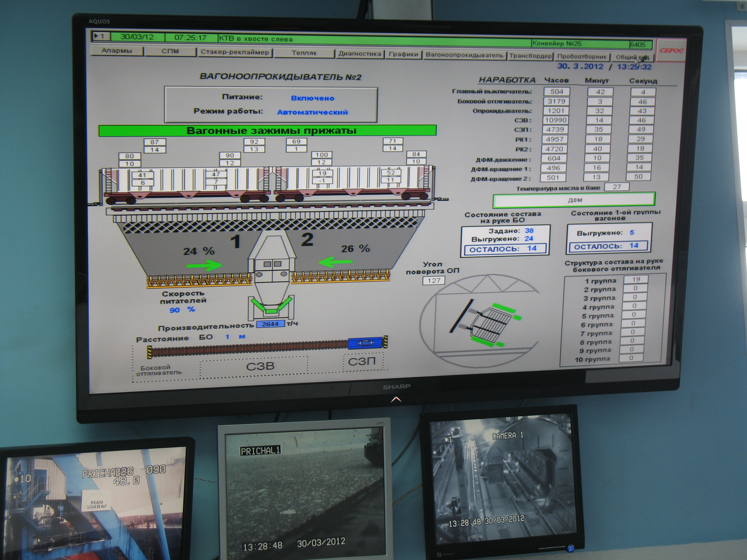The image size is (747, 560).
Task: Click the play arrow in alarm bar
Action: (x=96, y=35)
